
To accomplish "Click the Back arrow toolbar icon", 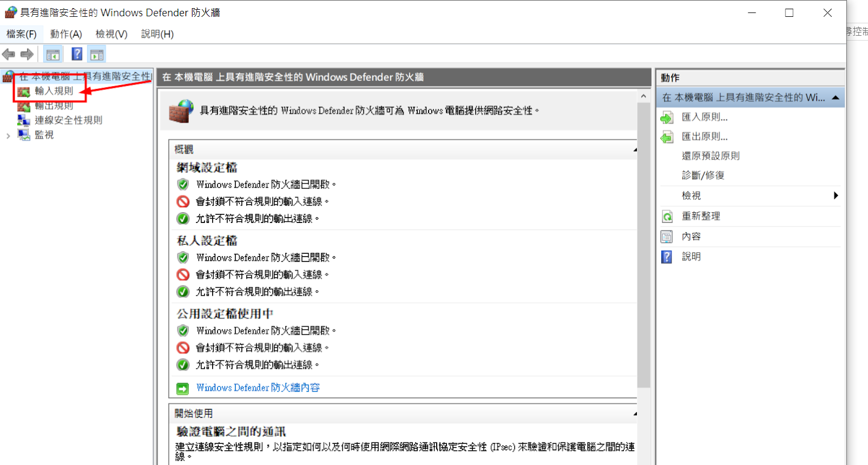I will (9, 54).
